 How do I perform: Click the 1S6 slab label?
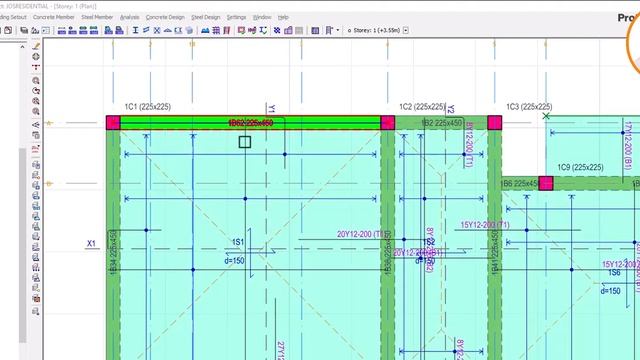click(x=614, y=272)
